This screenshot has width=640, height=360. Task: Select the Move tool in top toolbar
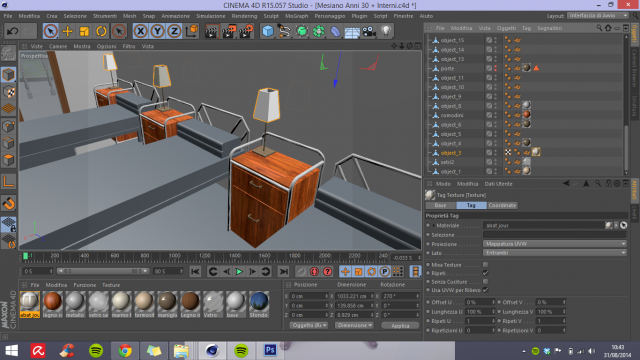pyautogui.click(x=67, y=31)
